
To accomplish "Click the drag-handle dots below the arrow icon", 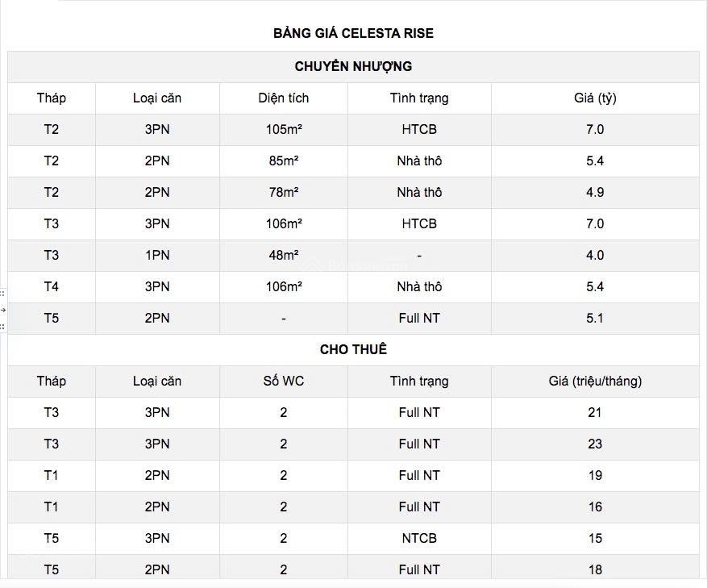I will tap(2, 327).
